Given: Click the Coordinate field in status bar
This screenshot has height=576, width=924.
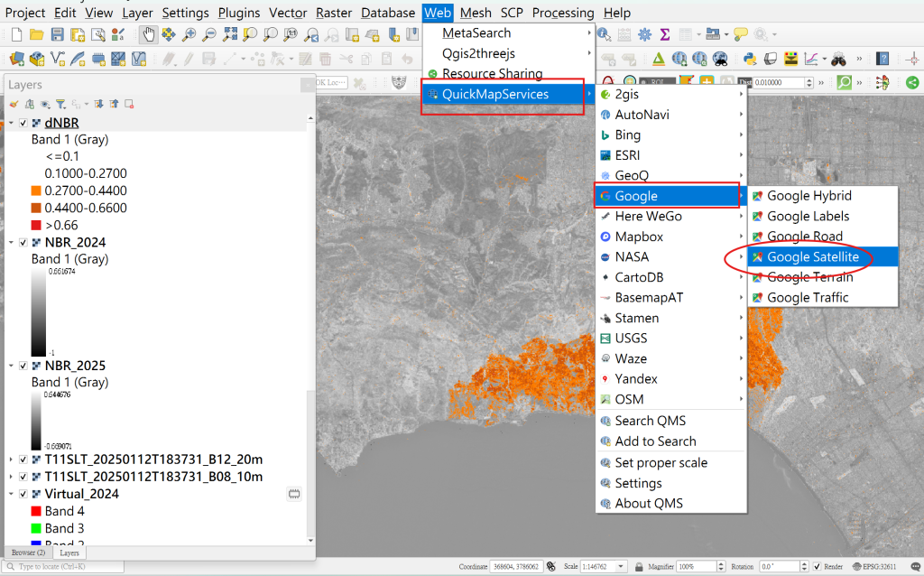Looking at the screenshot, I should 515,567.
